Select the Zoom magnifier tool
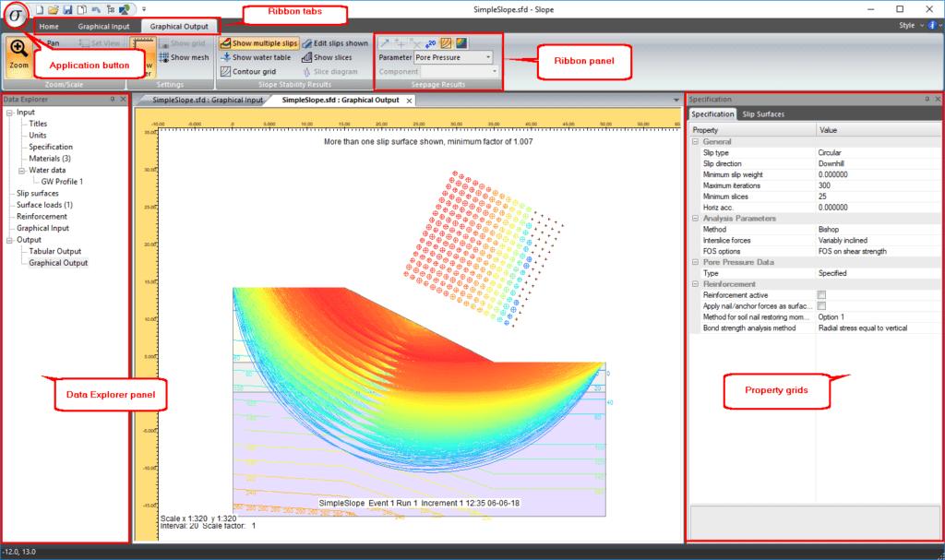 point(18,56)
